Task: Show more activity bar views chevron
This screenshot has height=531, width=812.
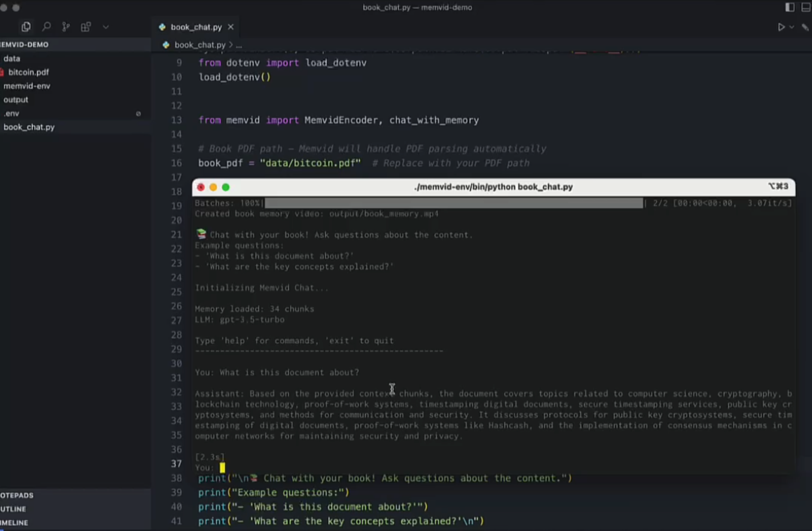Action: (105, 27)
